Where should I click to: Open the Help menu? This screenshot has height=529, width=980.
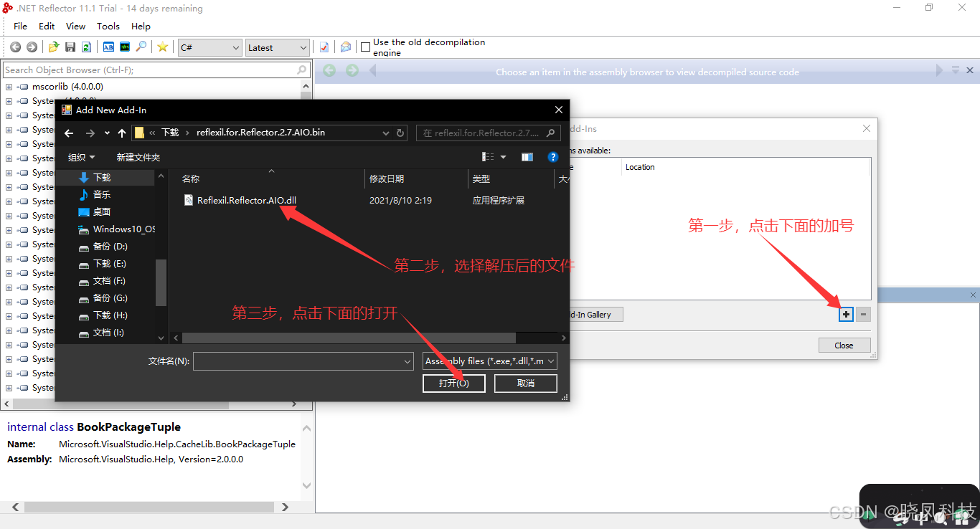(141, 26)
